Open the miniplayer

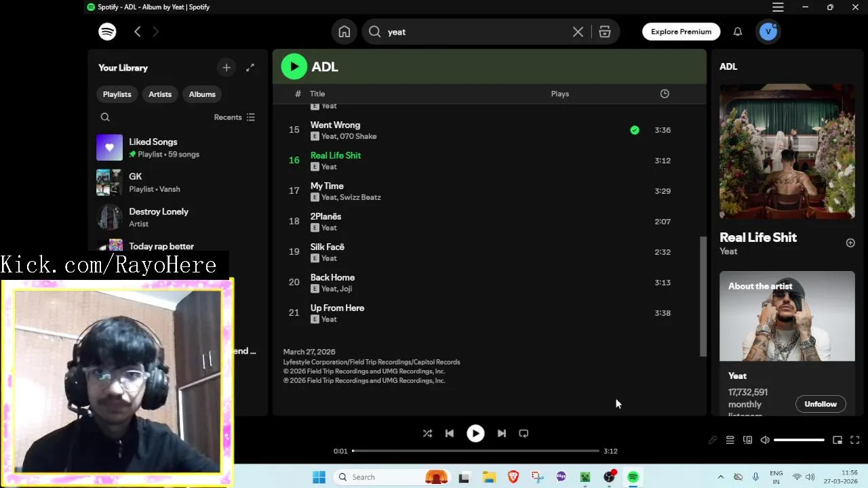pyautogui.click(x=837, y=440)
